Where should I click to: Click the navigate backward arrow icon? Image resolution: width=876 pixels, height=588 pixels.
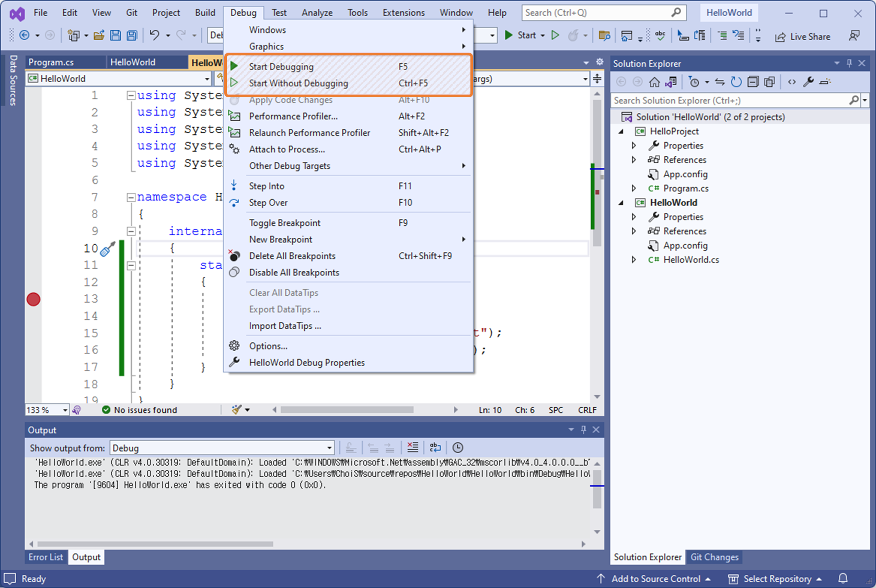[24, 36]
